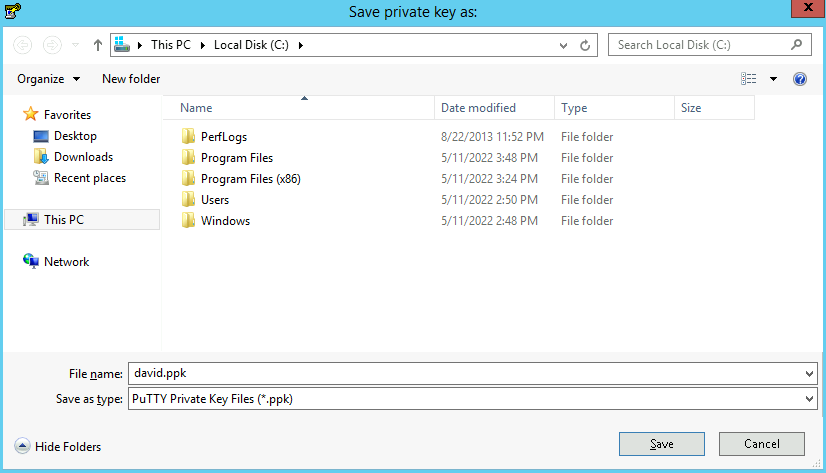Click the Change your view icon
Viewport: 826px width, 473px height.
[749, 79]
